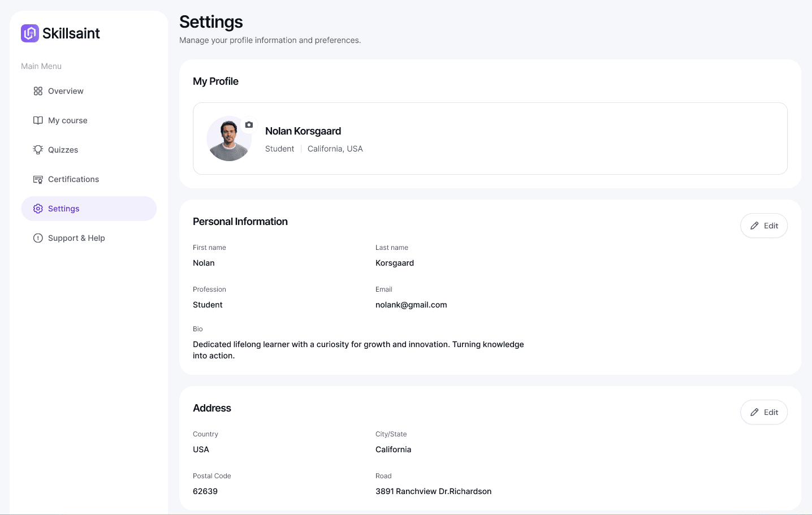Screen dimensions: 812x515
Task: Click the Settings gear icon
Action: pyautogui.click(x=38, y=209)
